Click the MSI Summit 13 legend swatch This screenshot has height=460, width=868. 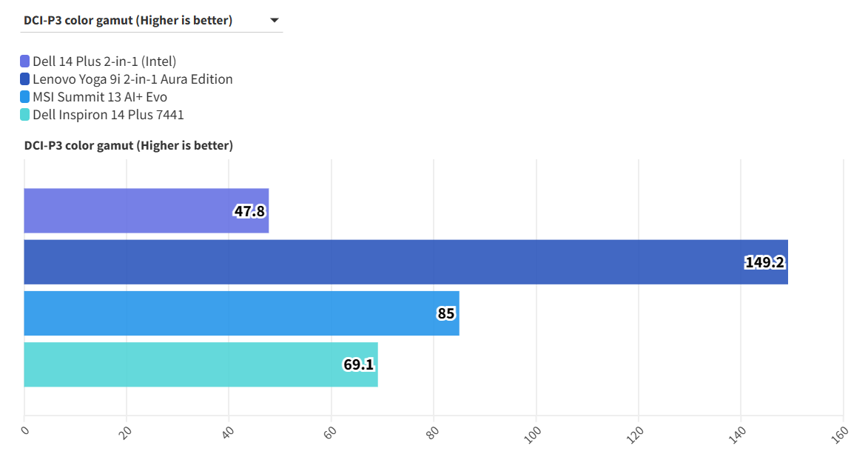(25, 97)
